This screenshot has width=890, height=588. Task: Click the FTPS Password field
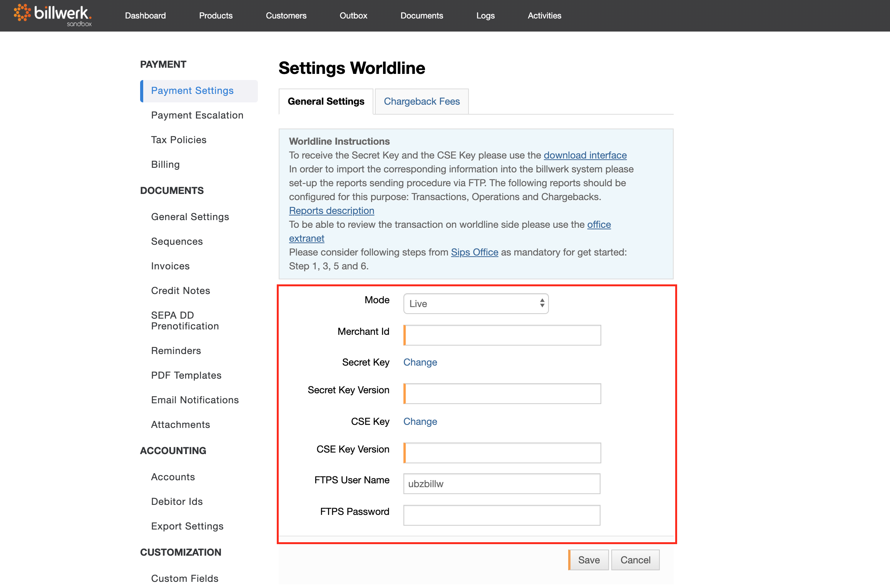point(502,515)
